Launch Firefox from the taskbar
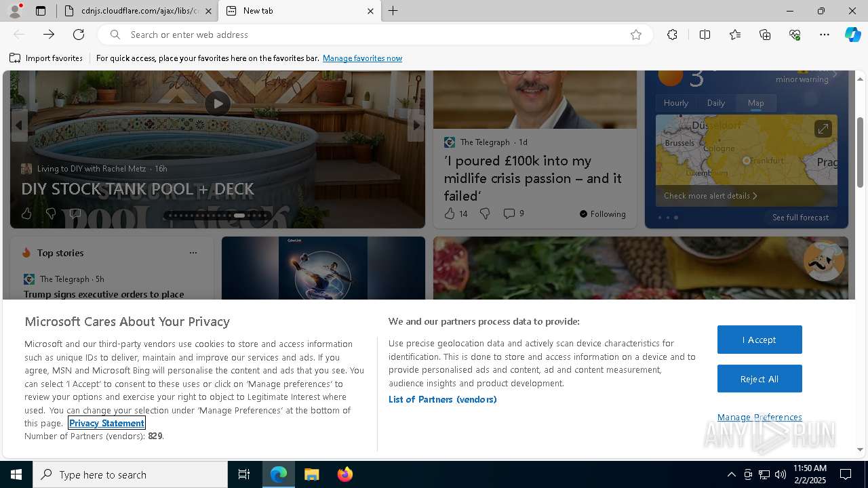 (345, 474)
